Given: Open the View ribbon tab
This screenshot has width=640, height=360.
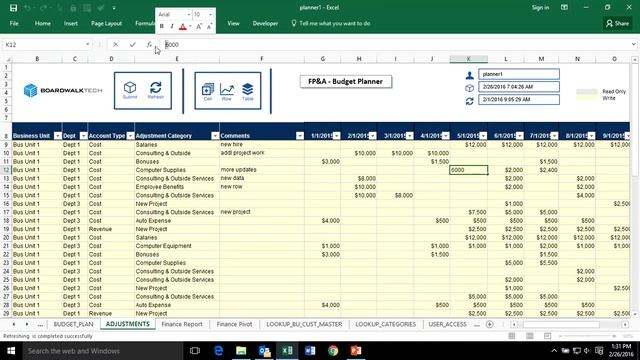Looking at the screenshot, I should pyautogui.click(x=233, y=23).
